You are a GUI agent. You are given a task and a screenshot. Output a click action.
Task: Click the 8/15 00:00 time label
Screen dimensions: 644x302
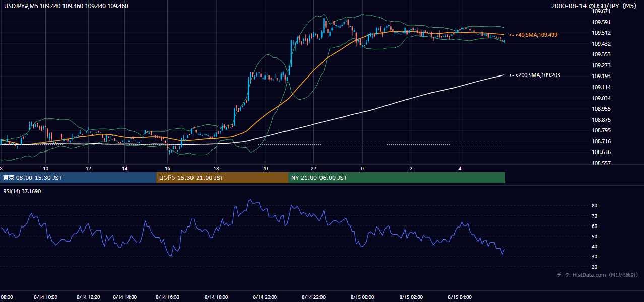[362, 297]
